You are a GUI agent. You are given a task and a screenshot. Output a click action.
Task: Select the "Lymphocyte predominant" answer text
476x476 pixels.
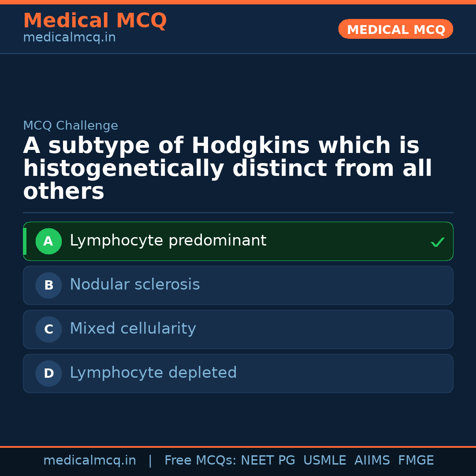[x=168, y=241]
